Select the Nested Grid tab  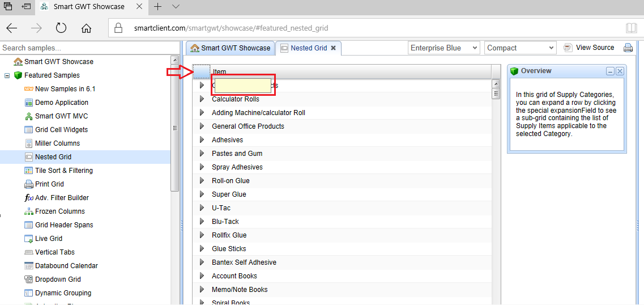(x=309, y=48)
